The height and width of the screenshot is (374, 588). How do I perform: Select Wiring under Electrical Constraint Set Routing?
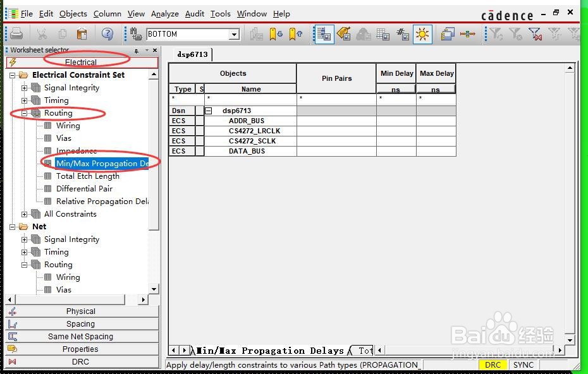[x=68, y=126]
